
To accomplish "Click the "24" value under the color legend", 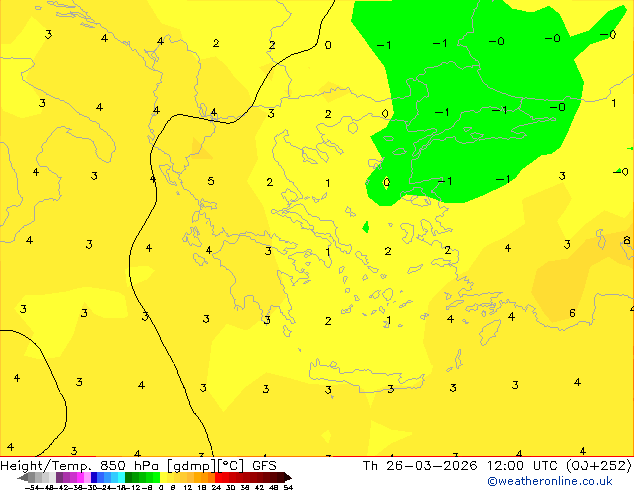I will (x=216, y=488).
